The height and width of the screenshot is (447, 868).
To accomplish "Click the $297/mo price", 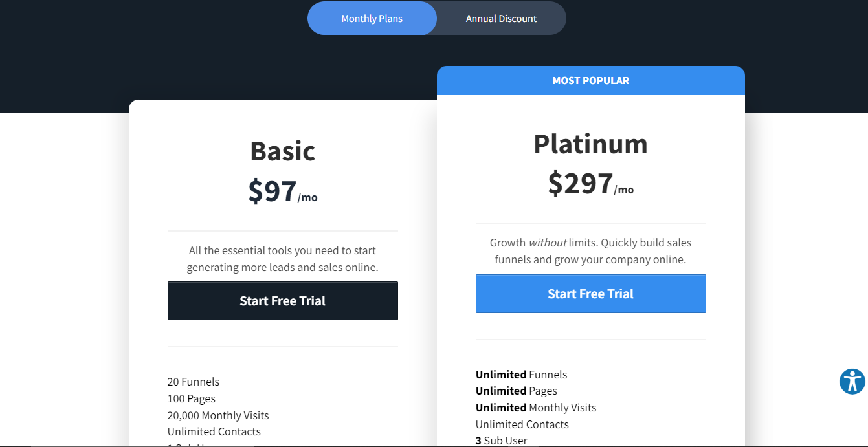I will point(590,184).
